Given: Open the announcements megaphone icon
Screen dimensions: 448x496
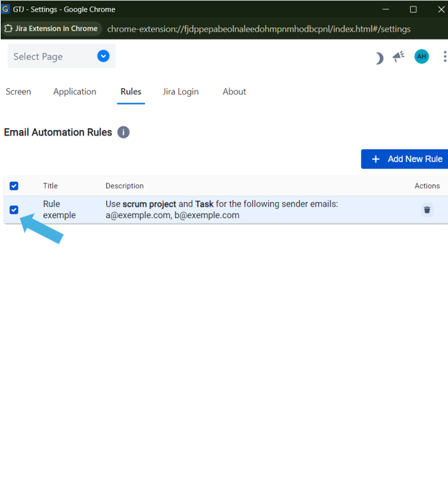Looking at the screenshot, I should coord(399,57).
